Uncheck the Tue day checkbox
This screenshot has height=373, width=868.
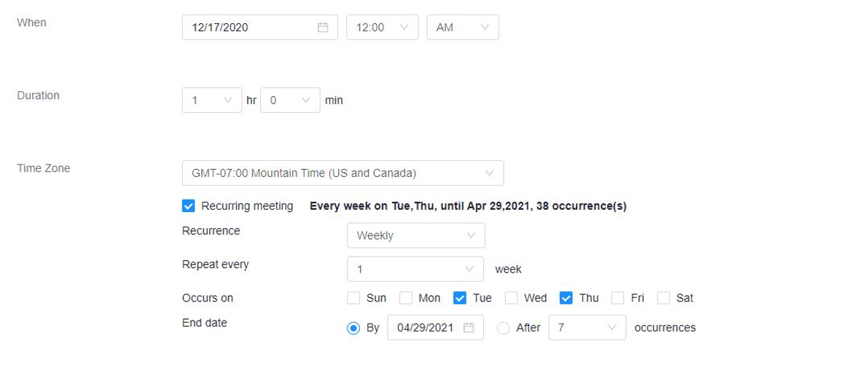click(459, 298)
